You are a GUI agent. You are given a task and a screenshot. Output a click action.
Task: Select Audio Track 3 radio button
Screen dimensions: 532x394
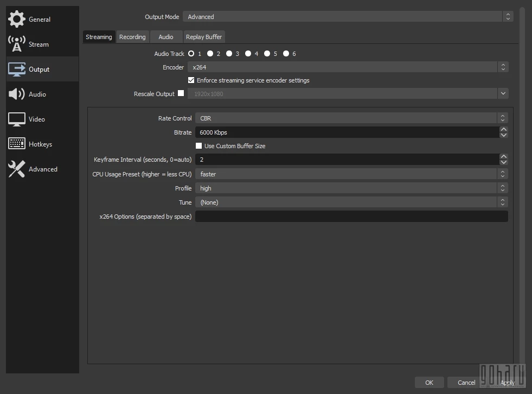click(x=229, y=54)
